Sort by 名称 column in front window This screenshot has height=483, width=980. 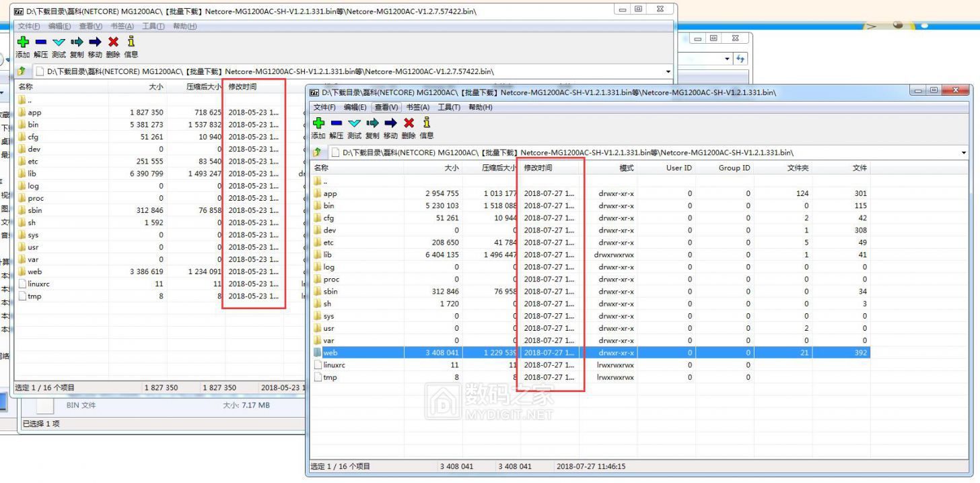tap(357, 168)
